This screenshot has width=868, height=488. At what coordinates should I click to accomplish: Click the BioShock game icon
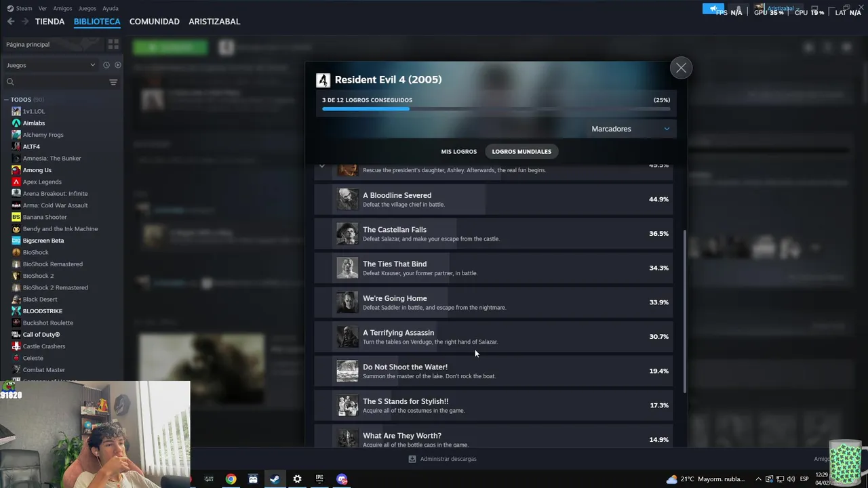click(x=16, y=252)
